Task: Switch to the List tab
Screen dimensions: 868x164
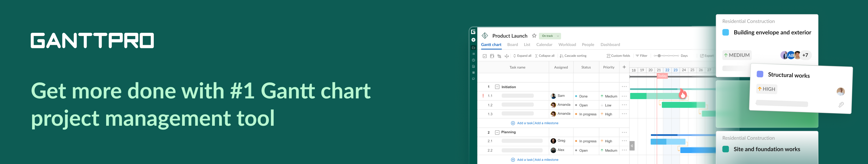Action: [x=527, y=45]
